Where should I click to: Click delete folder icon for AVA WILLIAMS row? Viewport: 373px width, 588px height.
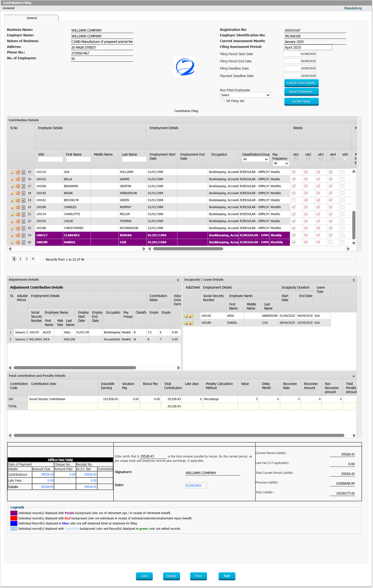tap(13, 172)
